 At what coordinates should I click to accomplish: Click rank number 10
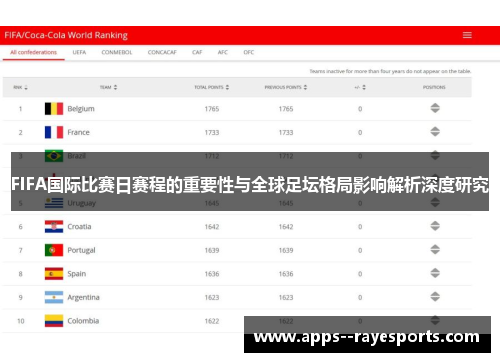tap(21, 321)
